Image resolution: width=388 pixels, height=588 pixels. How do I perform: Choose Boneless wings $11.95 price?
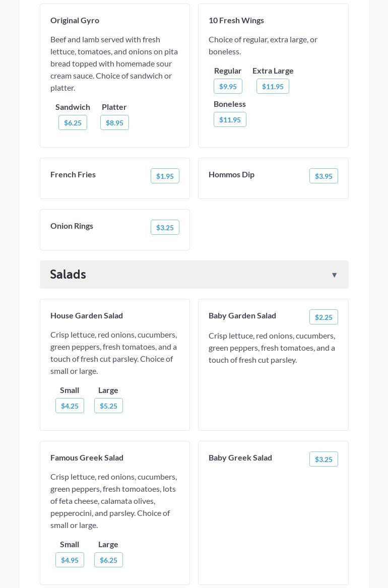pos(230,119)
